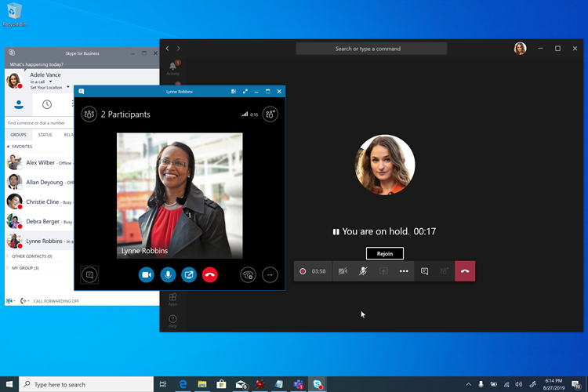Screen dimensions: 588x392
Task: Open status dropdown next to In a call
Action: (51, 82)
